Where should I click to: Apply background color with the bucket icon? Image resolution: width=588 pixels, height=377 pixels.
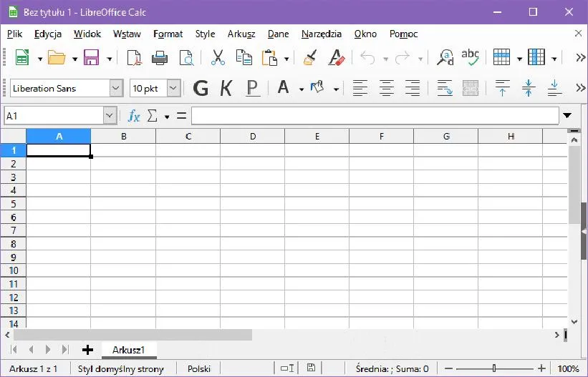pos(317,88)
